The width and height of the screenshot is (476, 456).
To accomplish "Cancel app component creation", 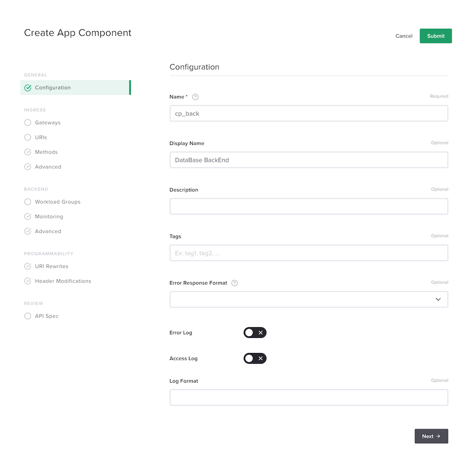I will pyautogui.click(x=404, y=36).
